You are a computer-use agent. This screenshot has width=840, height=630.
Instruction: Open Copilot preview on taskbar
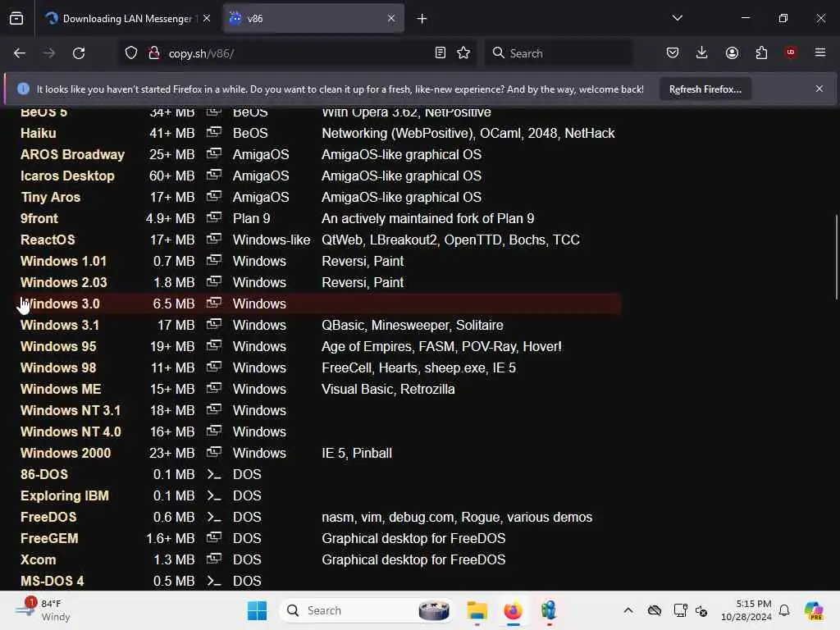(x=814, y=610)
